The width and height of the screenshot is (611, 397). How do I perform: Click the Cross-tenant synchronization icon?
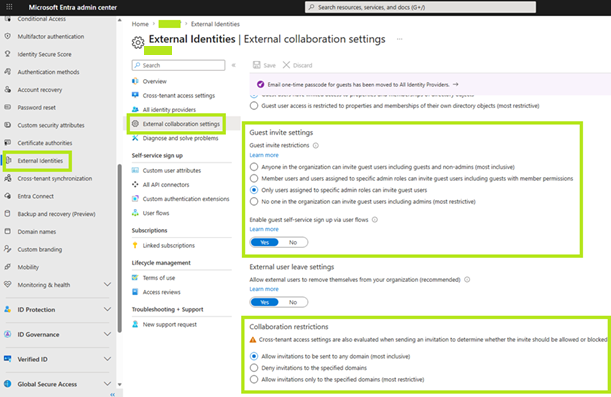pyautogui.click(x=7, y=178)
